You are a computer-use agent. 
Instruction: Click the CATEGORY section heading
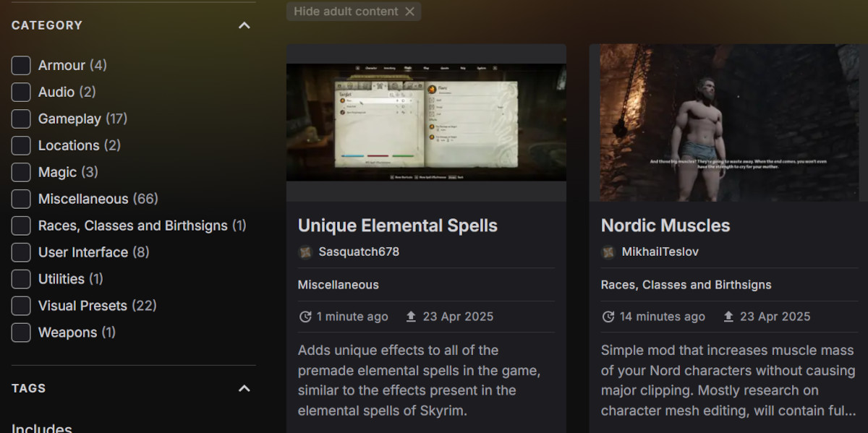coord(47,25)
